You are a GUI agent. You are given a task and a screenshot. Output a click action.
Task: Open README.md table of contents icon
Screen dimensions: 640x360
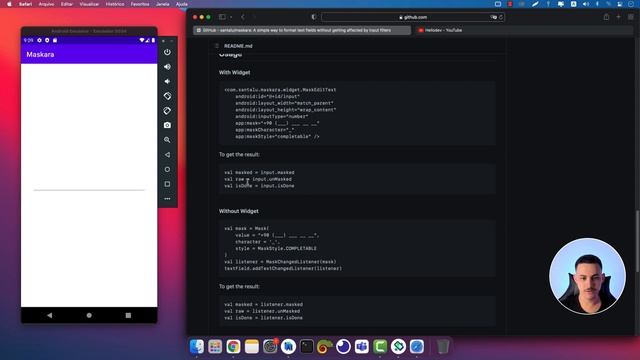[x=217, y=46]
